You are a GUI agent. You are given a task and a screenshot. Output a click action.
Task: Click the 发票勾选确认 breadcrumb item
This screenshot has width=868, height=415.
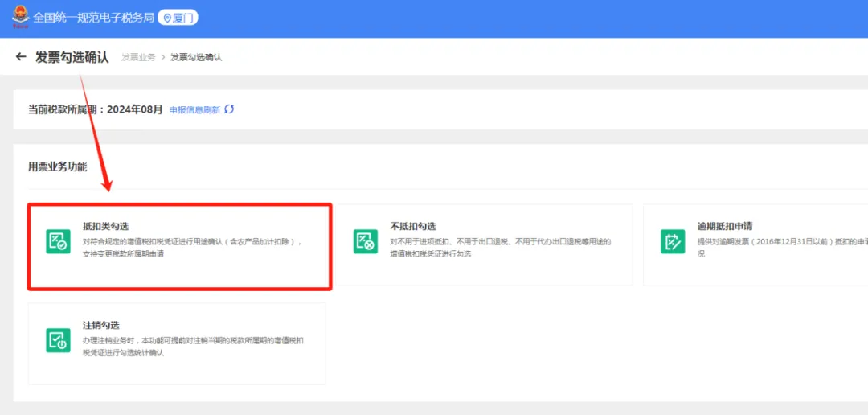196,57
